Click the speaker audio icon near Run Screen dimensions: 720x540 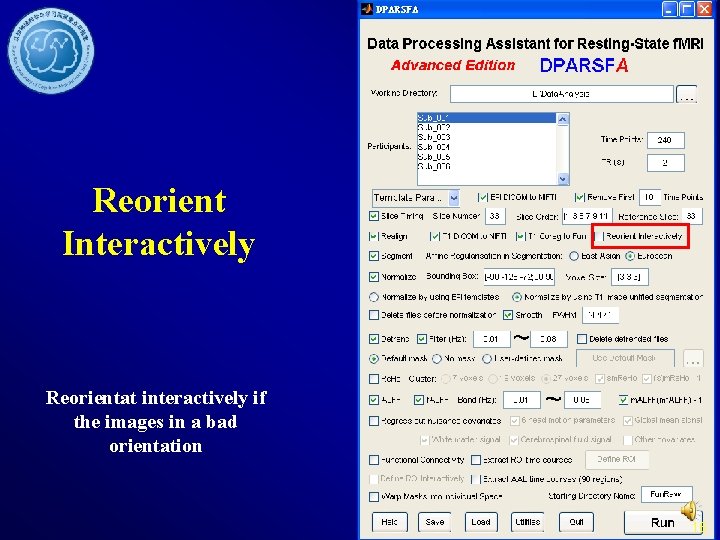pyautogui.click(x=689, y=510)
